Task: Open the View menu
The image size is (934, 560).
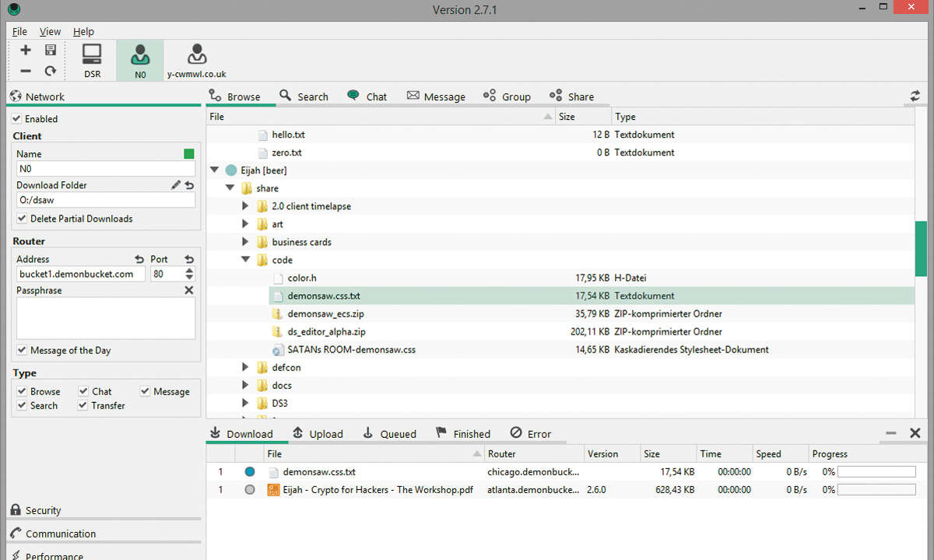Action: click(50, 31)
